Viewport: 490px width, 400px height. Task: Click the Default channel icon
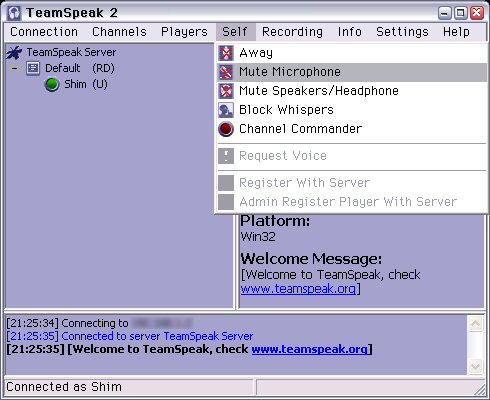33,68
